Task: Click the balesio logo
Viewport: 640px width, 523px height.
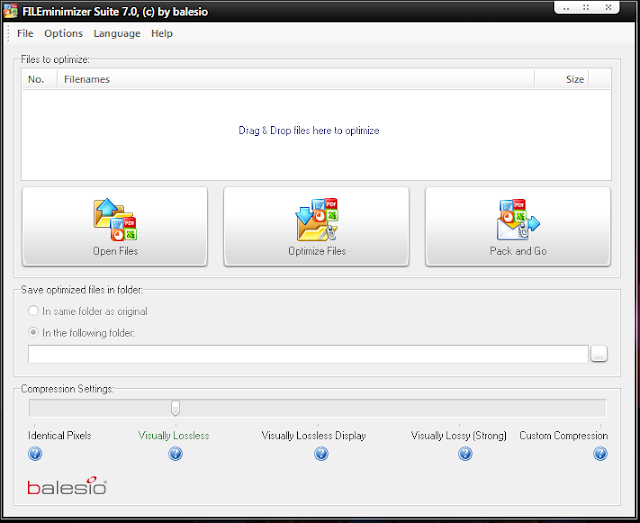Action: [67, 486]
